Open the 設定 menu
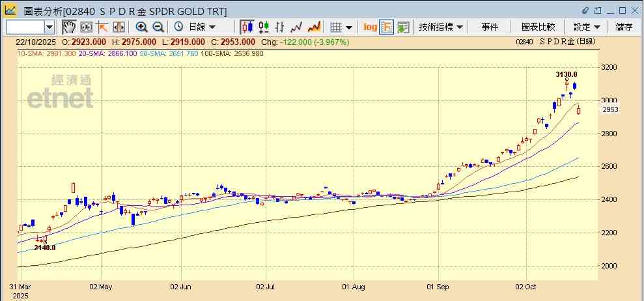 coord(587,27)
